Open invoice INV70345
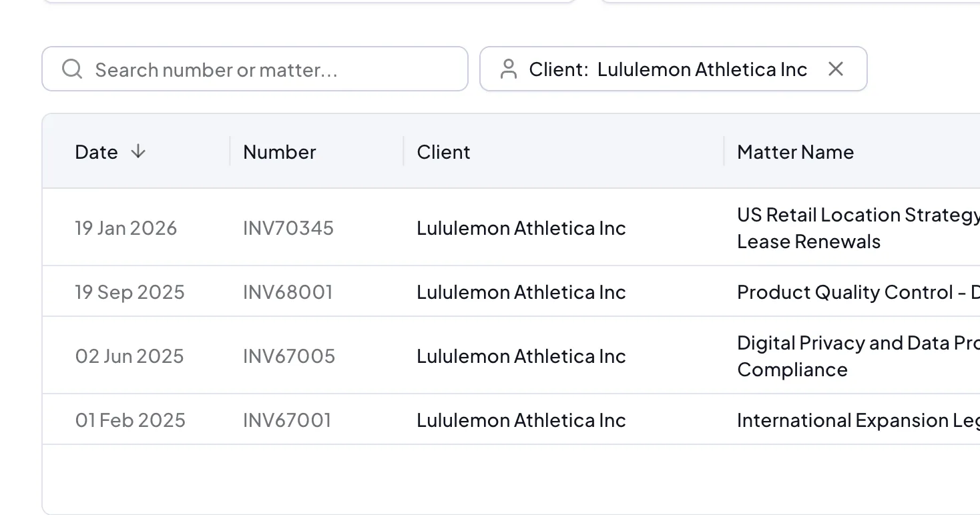The image size is (980, 515). click(x=288, y=228)
